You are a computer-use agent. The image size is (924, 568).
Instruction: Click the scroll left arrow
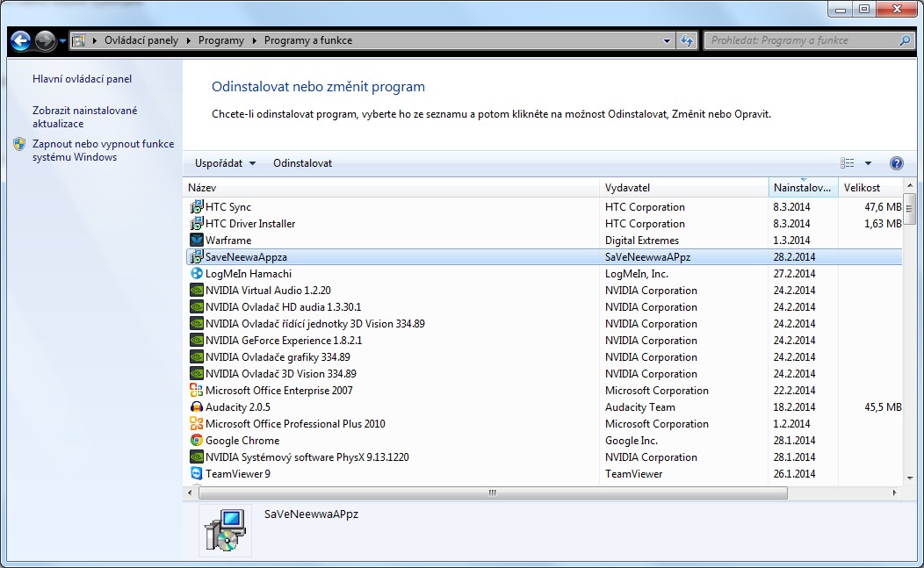[190, 493]
